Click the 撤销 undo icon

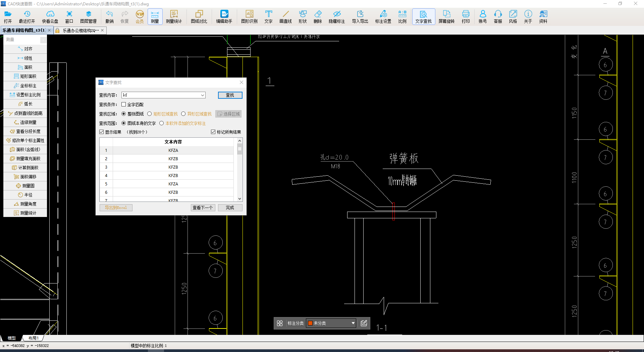109,16
